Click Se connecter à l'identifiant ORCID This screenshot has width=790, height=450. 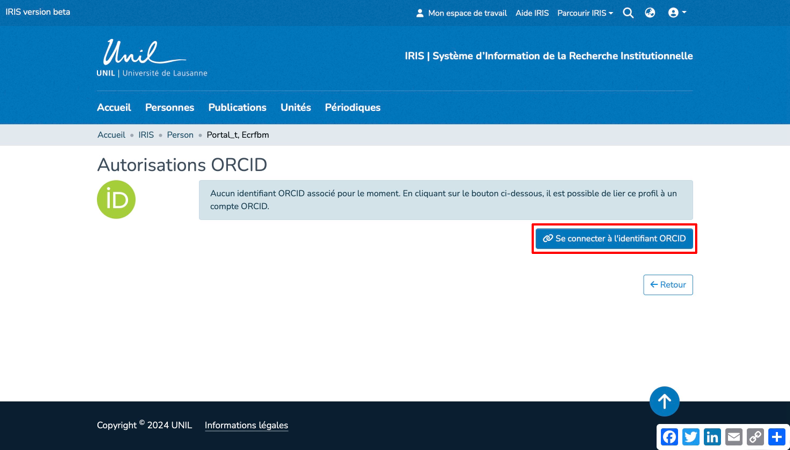(x=614, y=239)
